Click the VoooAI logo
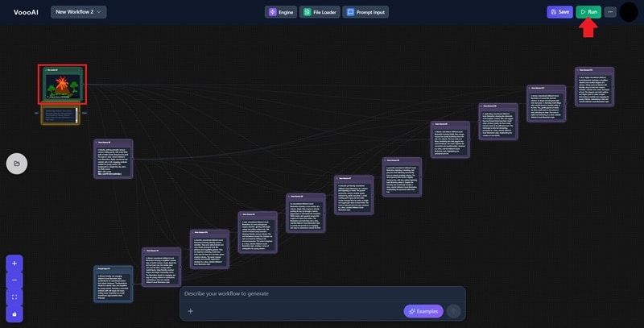Screen dimensions: 644x328 click(x=26, y=12)
